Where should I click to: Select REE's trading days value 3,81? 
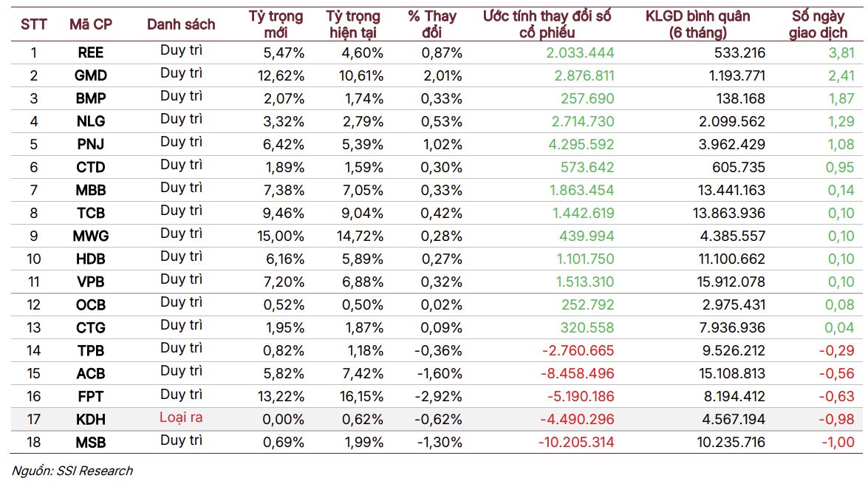click(x=841, y=53)
